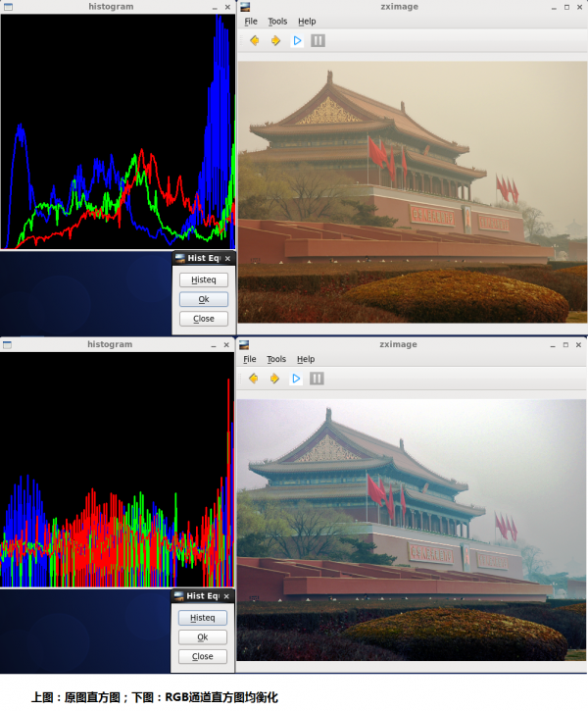588x711 pixels.
Task: Click the equalized Tiananmen image in bottom window
Action: 412,530
